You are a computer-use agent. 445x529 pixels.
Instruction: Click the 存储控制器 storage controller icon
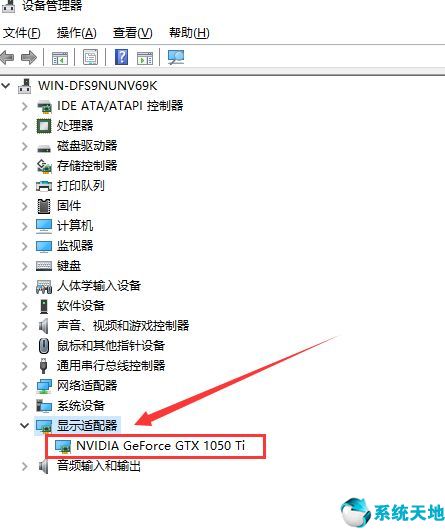(44, 166)
